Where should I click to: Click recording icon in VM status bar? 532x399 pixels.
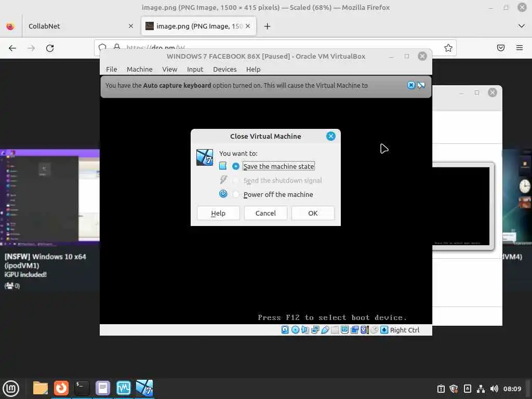354,330
